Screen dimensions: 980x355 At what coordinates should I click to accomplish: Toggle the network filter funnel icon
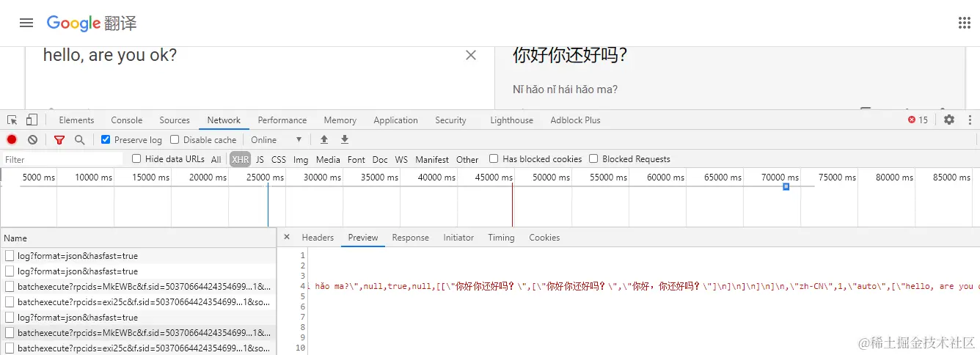59,139
